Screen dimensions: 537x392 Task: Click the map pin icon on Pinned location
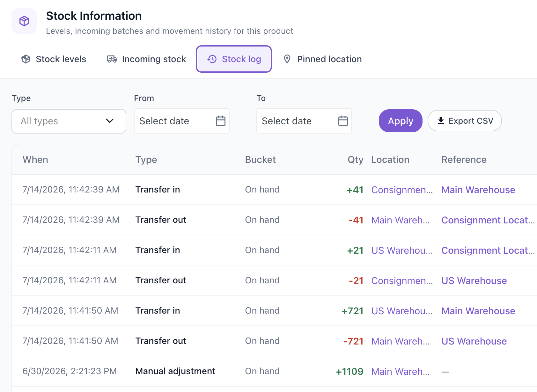[287, 59]
